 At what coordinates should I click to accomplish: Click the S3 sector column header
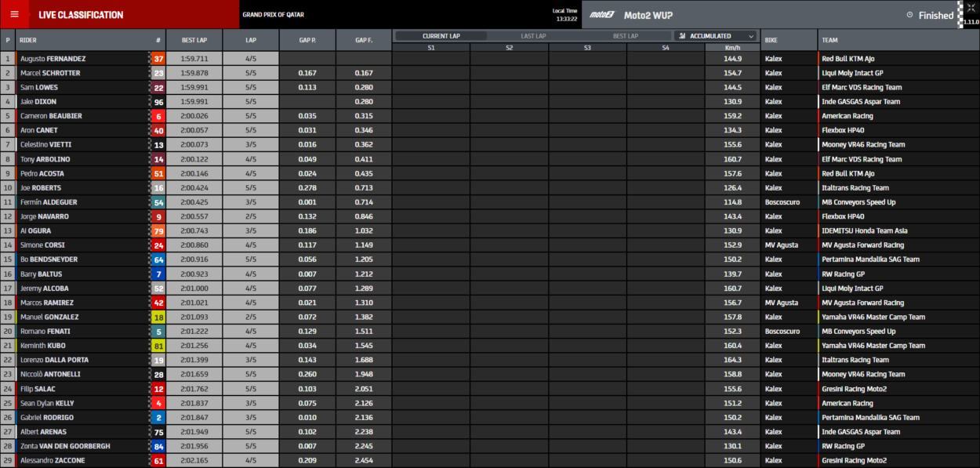pos(588,48)
